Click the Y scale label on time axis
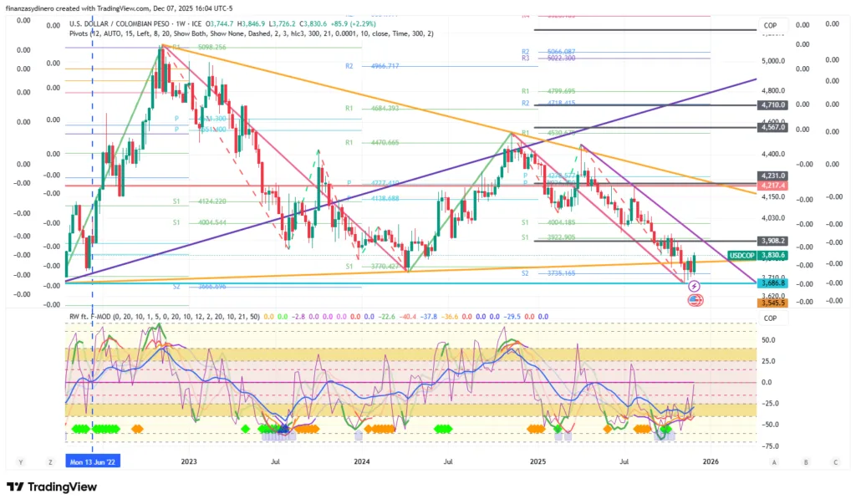This screenshot has height=504, width=856. point(18,461)
